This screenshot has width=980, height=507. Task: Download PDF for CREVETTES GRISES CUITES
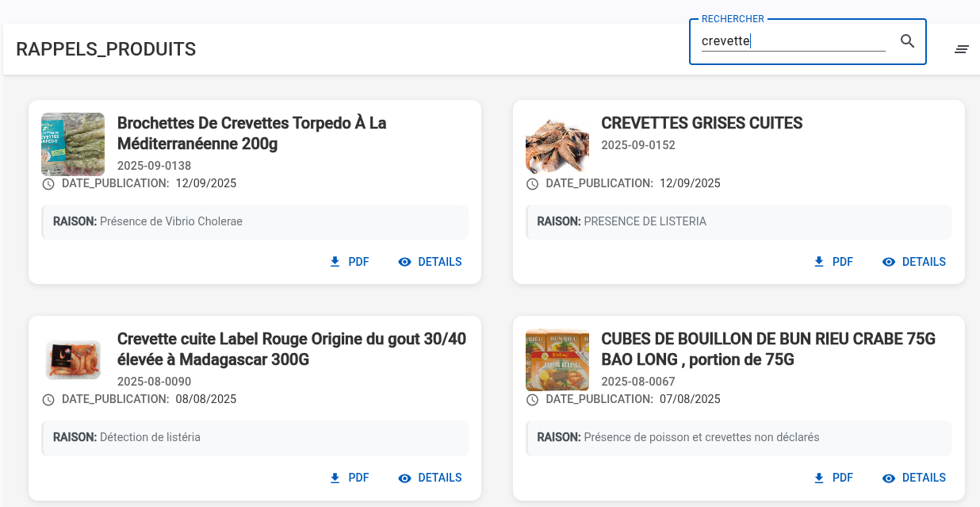coord(833,262)
